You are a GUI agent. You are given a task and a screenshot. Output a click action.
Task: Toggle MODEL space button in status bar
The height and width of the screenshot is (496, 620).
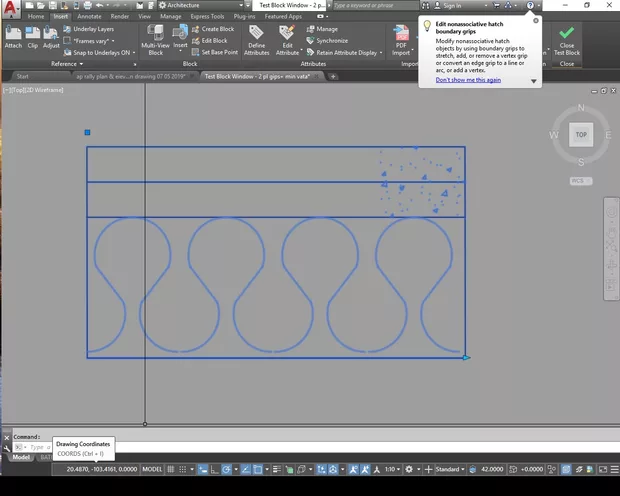[152, 468]
